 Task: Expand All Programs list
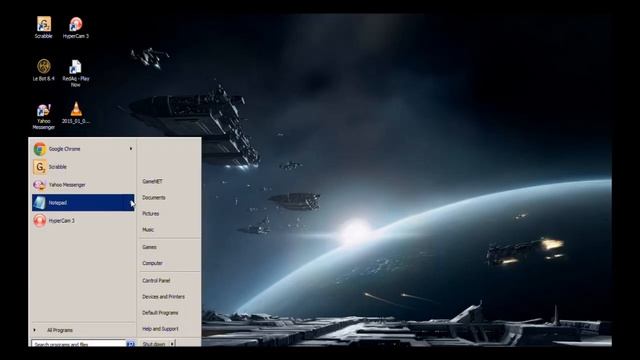60,330
